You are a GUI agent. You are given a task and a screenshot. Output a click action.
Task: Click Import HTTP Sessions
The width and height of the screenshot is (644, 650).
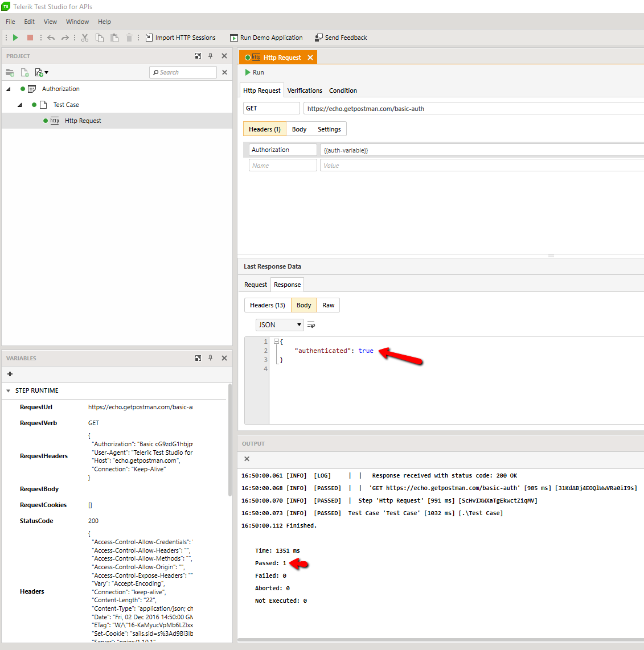click(181, 38)
